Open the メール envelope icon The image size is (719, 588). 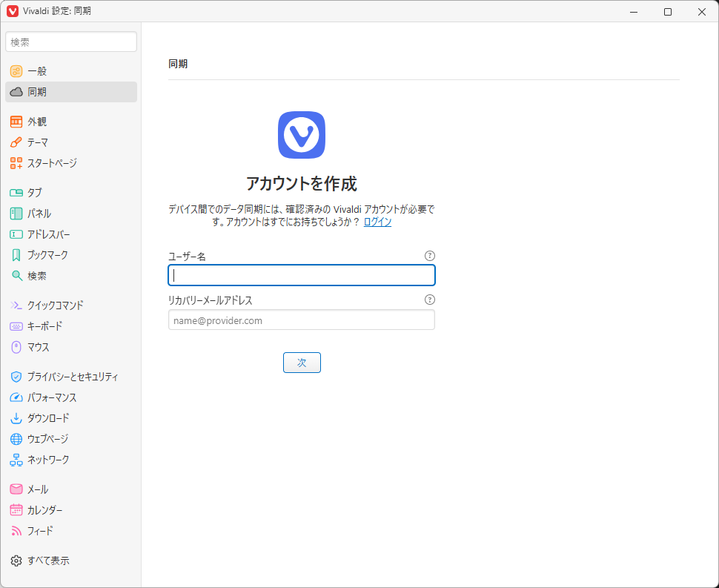[x=16, y=489]
